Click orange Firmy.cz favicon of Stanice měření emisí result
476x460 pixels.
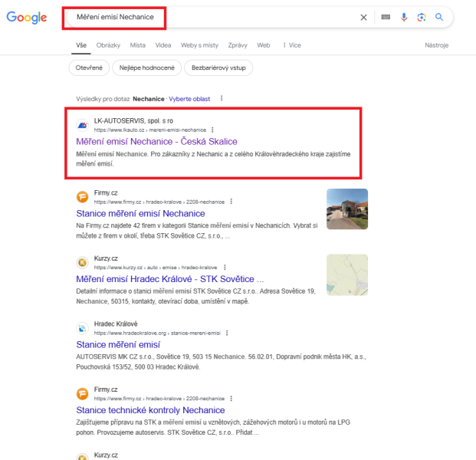pos(82,197)
